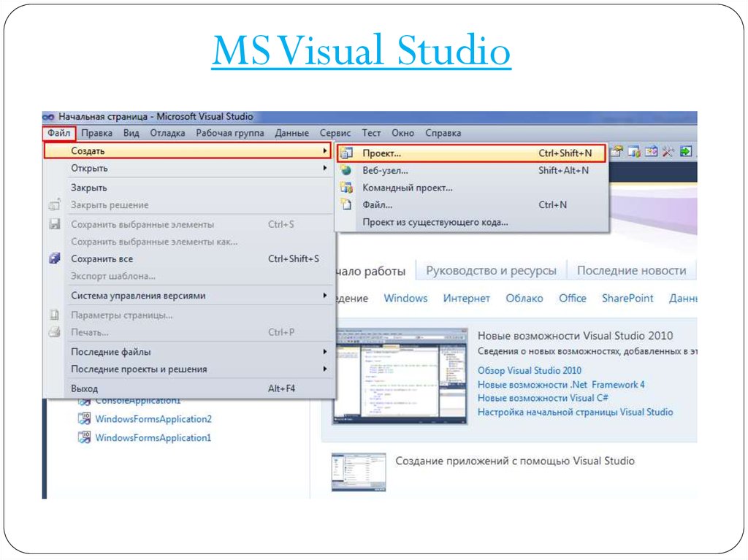Image resolution: width=748 pixels, height=560 pixels.
Task: Switch to the Последние новости tab
Action: 631,270
